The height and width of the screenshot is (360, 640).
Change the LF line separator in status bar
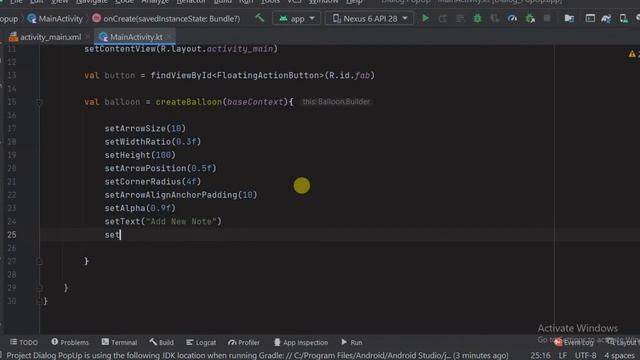point(563,356)
